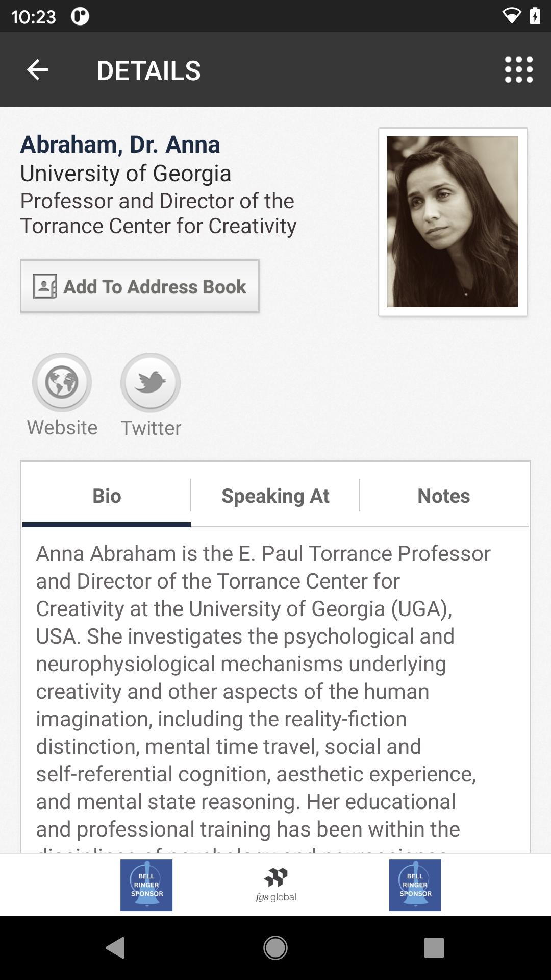This screenshot has width=551, height=980.
Task: Tap the right Bell Ringer Sponsor logo
Action: (415, 885)
